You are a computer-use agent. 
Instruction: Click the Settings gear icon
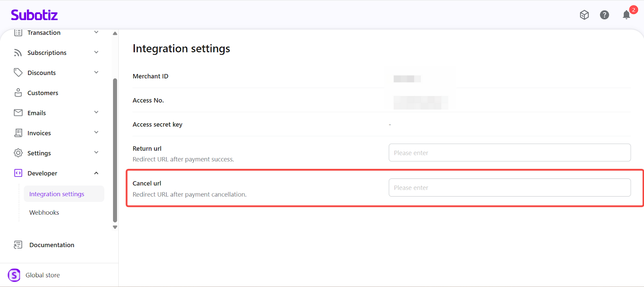18,153
